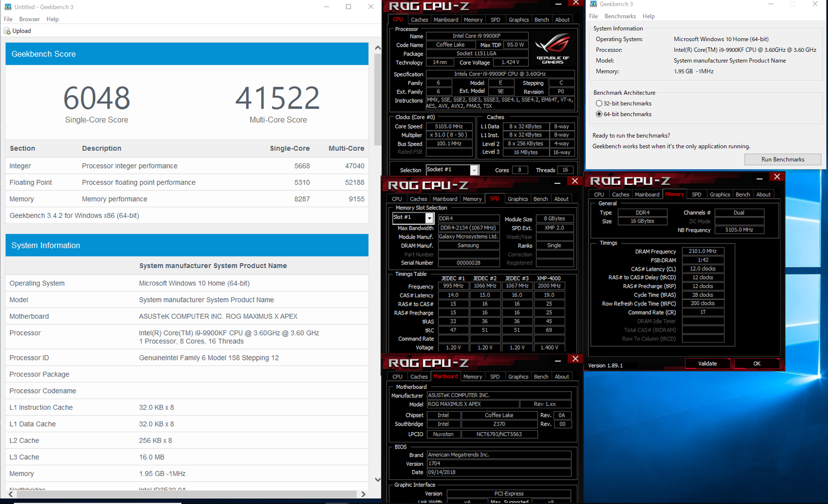
Task: Open the Benchmarks menu
Action: [x=620, y=16]
